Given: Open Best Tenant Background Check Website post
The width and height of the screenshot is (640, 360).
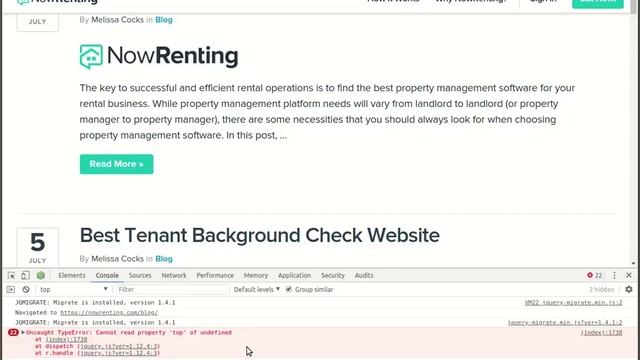Looking at the screenshot, I should tap(260, 236).
